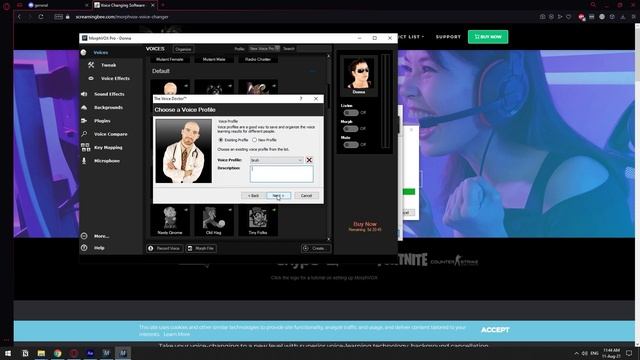Click the green BUY NOW website button
The width and height of the screenshot is (640, 360).
488,37
